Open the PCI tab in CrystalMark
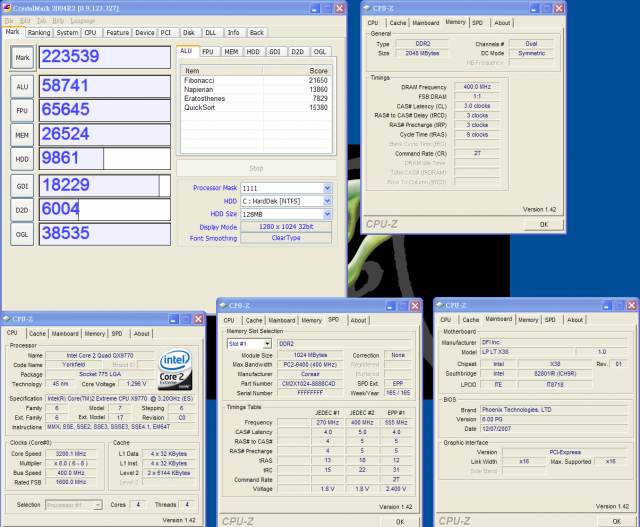Screen dimensions: 640x527 (166, 33)
